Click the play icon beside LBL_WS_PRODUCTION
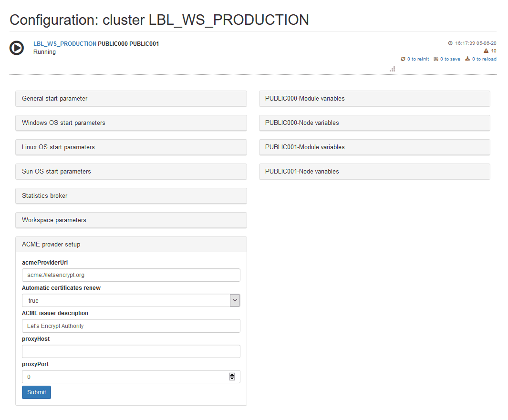Viewport: 508px width, 420px height. coord(17,48)
